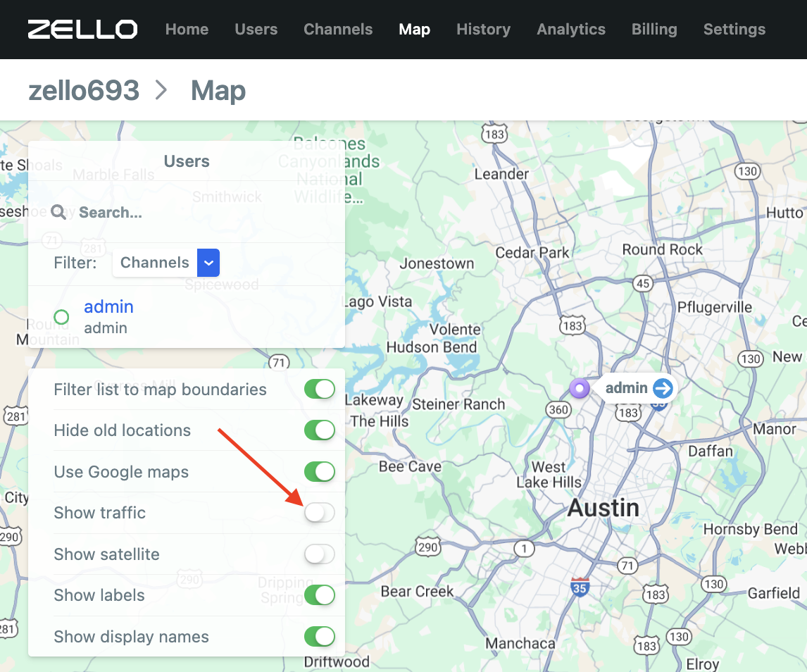Turn off Show labels switch

point(320,595)
